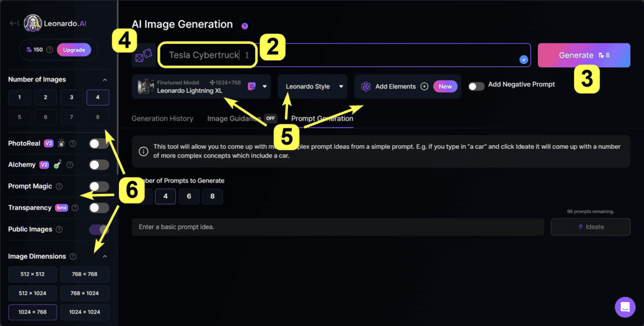Image resolution: width=644 pixels, height=326 pixels.
Task: Collapse the Image Dimensions section
Action: [x=105, y=256]
